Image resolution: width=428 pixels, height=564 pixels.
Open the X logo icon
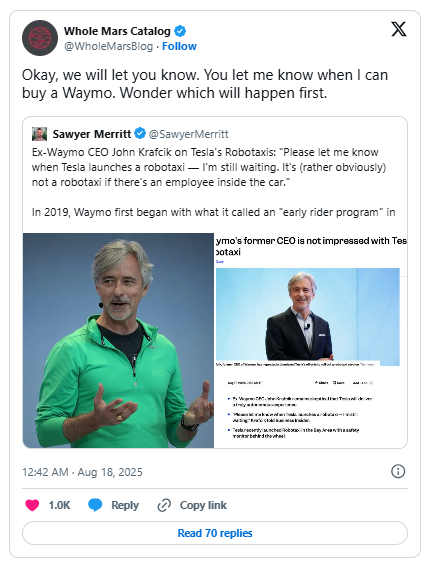tap(399, 29)
